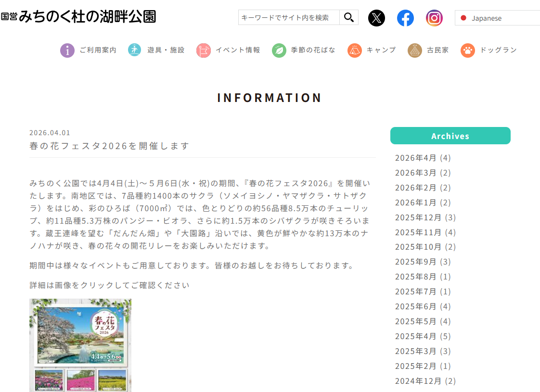Open the 古民家 navigation menu item
Screen dimensions: 540x392
tap(415, 50)
